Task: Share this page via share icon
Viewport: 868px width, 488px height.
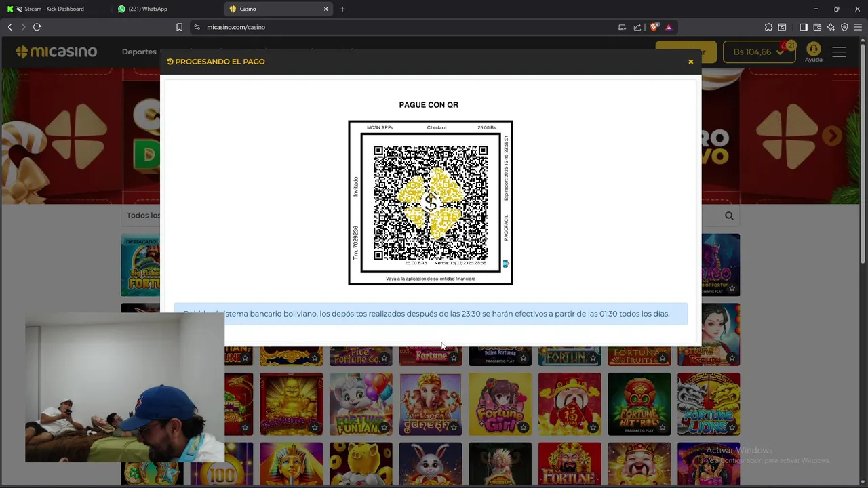Action: 637,27
